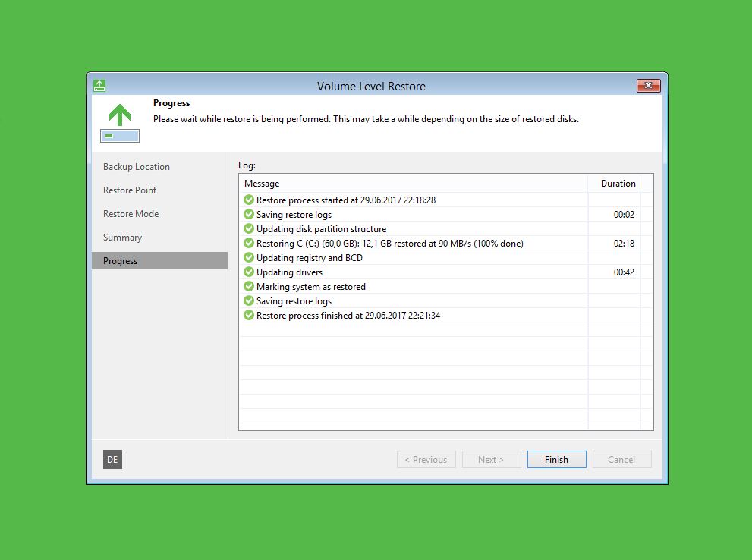Select the first Saving restore logs row

[x=294, y=215]
